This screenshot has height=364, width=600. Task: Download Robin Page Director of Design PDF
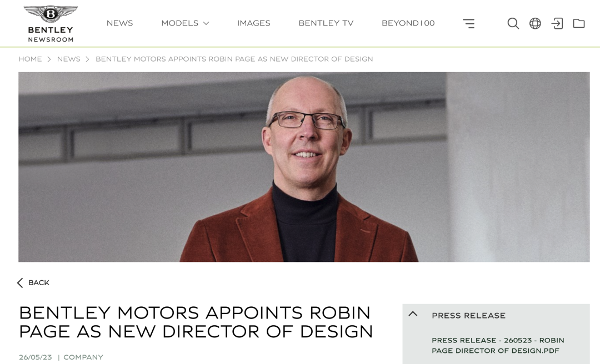498,345
